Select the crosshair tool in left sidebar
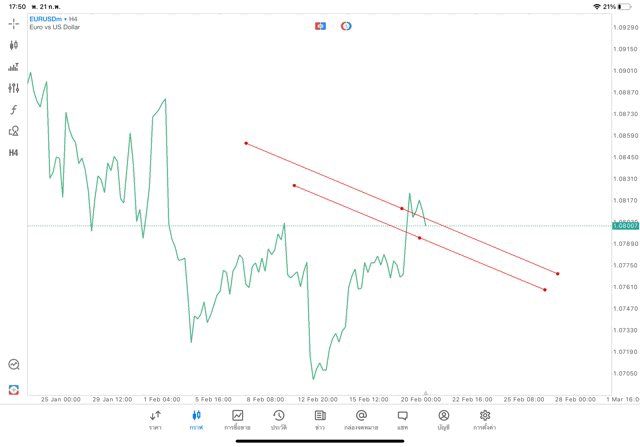The height and width of the screenshot is (447, 640). click(14, 23)
